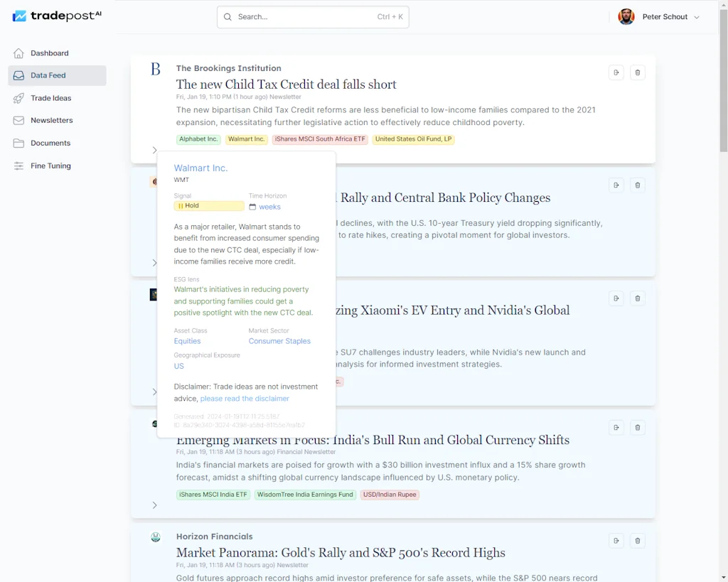The height and width of the screenshot is (582, 728).
Task: Click the disclaimer link in Walmart popup
Action: click(245, 398)
